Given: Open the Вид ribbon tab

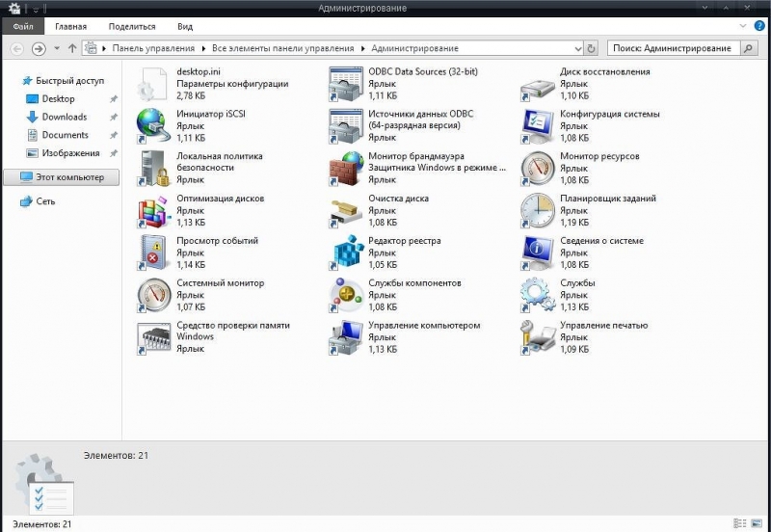Looking at the screenshot, I should (x=185, y=27).
